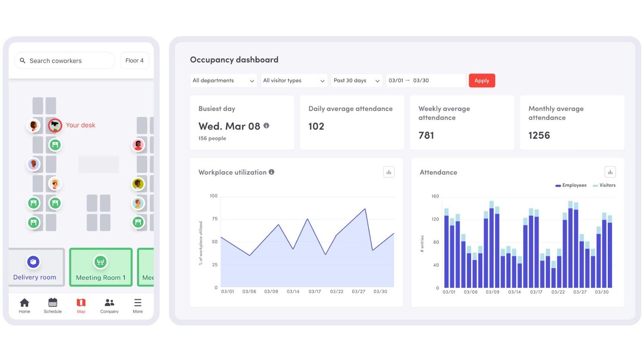Open the Past 30 days selector
The image size is (644, 362).
click(356, 80)
